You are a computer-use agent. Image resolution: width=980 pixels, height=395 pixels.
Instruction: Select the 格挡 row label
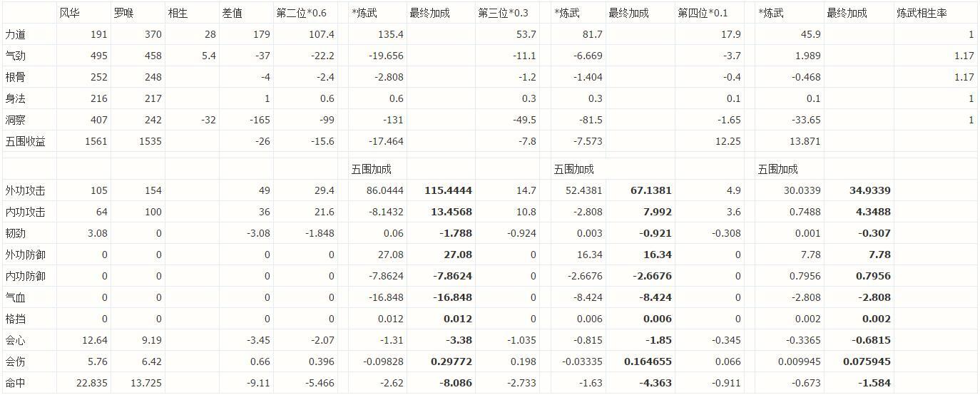pos(15,319)
